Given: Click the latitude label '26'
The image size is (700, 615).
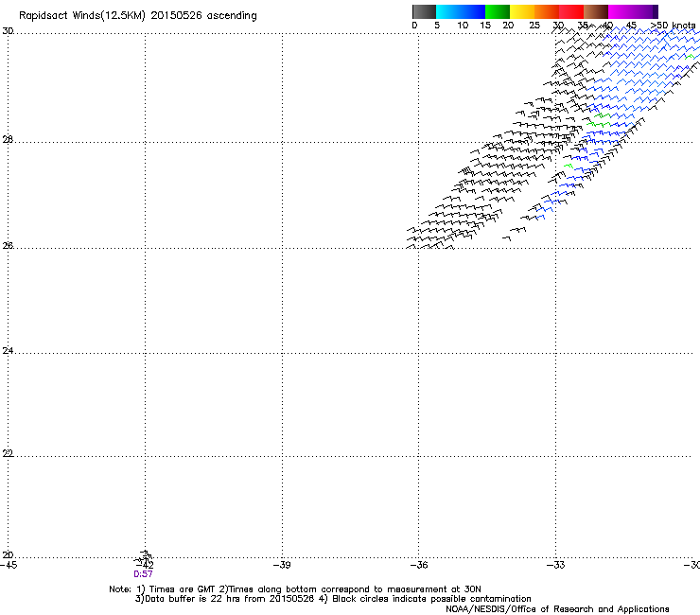Looking at the screenshot, I should coord(8,246).
